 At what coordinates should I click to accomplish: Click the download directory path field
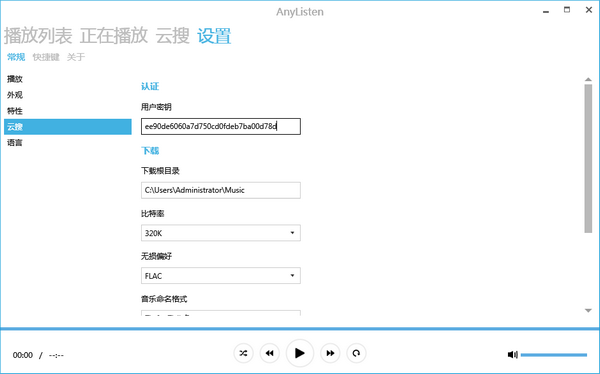pos(221,190)
